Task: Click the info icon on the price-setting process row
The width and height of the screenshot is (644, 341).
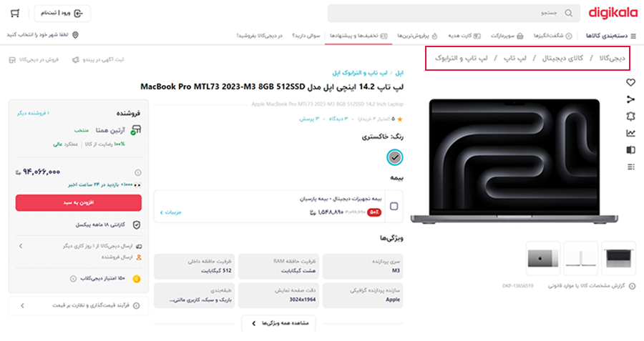Action: pyautogui.click(x=137, y=306)
